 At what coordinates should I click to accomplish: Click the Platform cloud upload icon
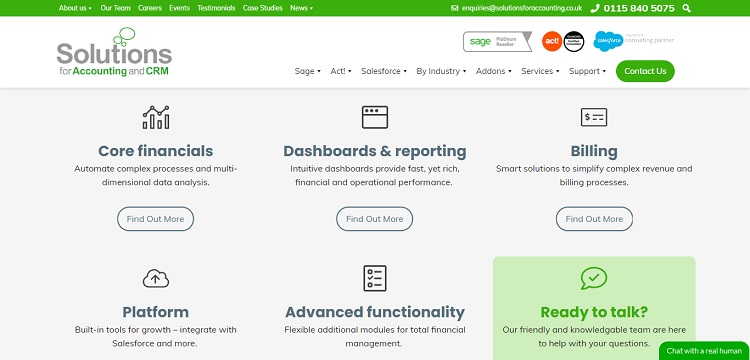(x=156, y=278)
